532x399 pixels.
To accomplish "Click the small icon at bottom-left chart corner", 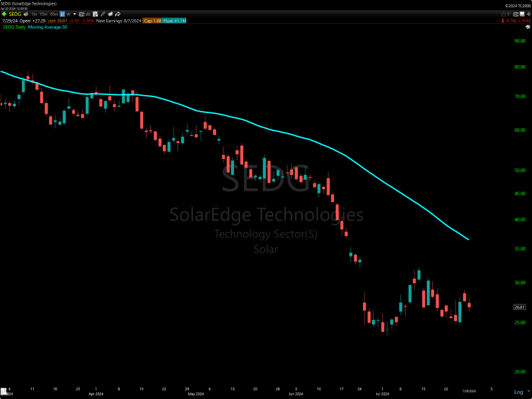I will tap(3, 390).
